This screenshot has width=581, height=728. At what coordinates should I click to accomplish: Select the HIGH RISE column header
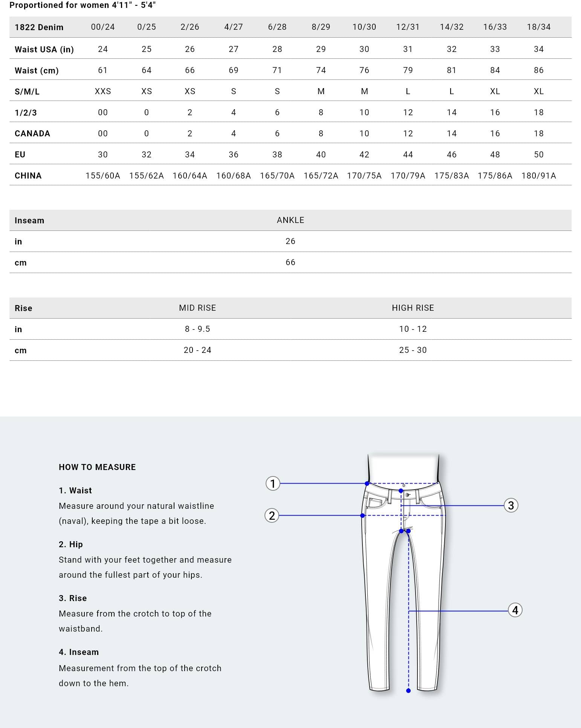tap(413, 308)
